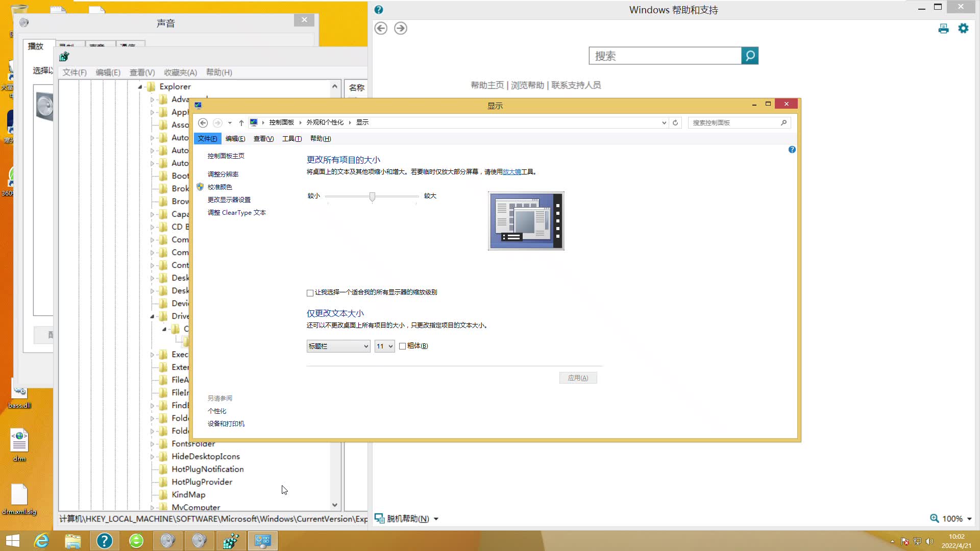
Task: Select the HotPlugNotification registry key
Action: [208, 469]
